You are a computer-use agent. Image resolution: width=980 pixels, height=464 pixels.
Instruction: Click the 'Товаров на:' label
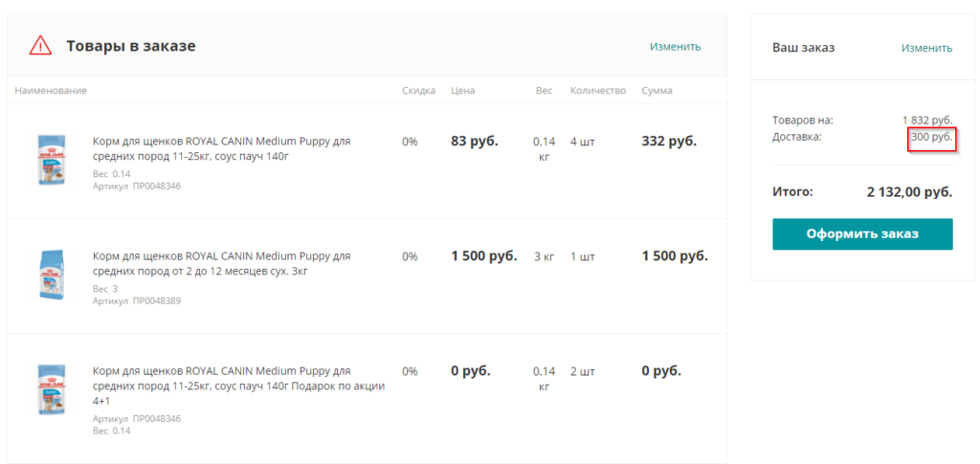(x=803, y=121)
